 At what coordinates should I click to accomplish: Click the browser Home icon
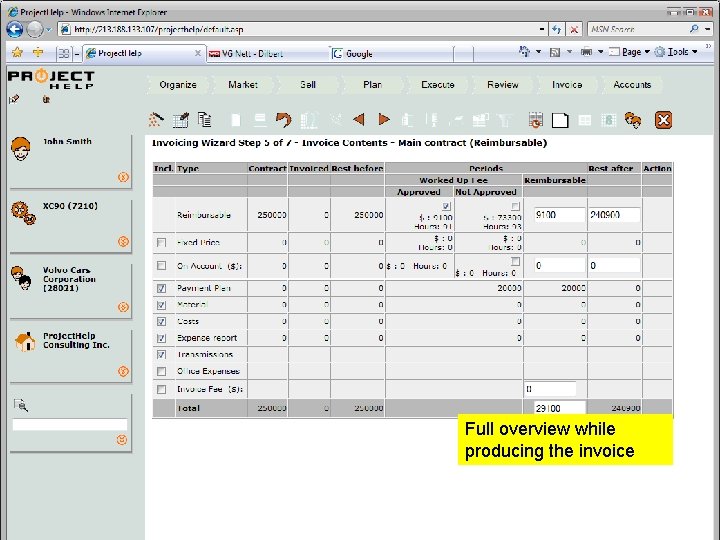[524, 52]
